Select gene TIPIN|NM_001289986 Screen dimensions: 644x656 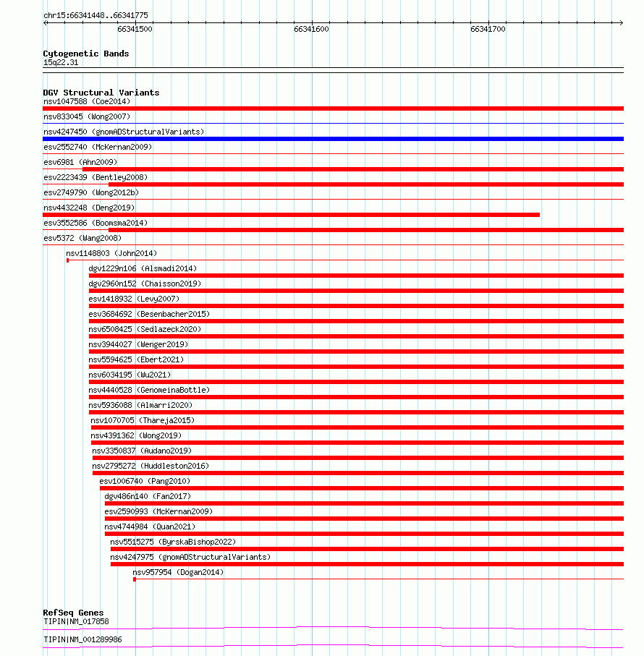pos(83,639)
